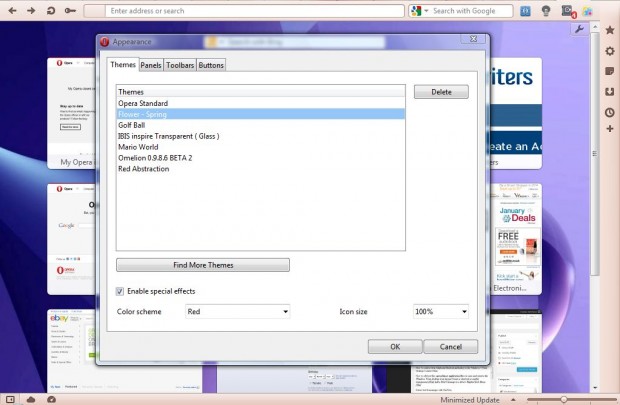Click the Delete theme button
620x405 pixels.
coord(441,92)
